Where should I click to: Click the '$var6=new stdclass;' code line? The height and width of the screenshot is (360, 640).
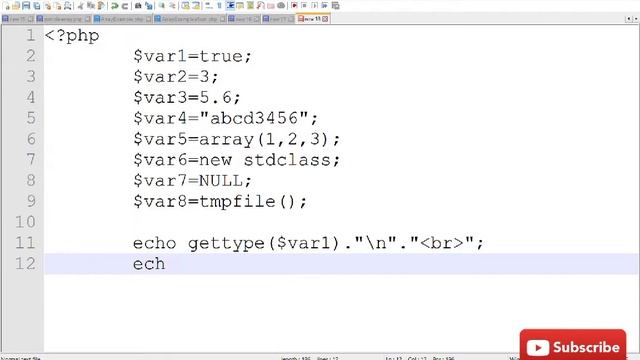[x=236, y=160]
